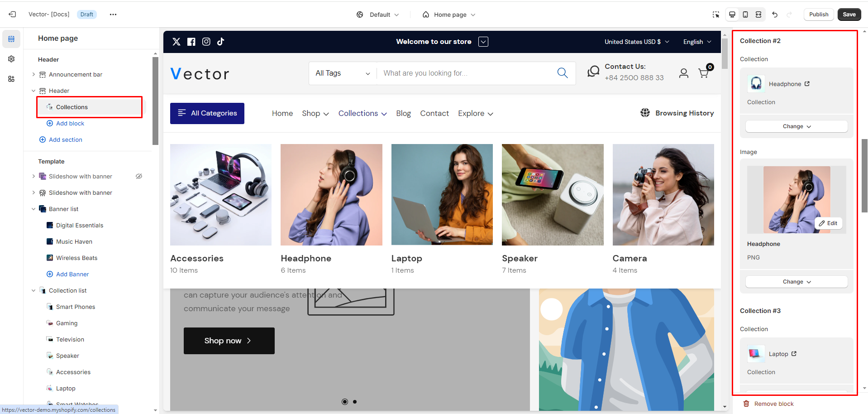
Task: Click the undo arrow in top toolbar
Action: click(x=775, y=14)
